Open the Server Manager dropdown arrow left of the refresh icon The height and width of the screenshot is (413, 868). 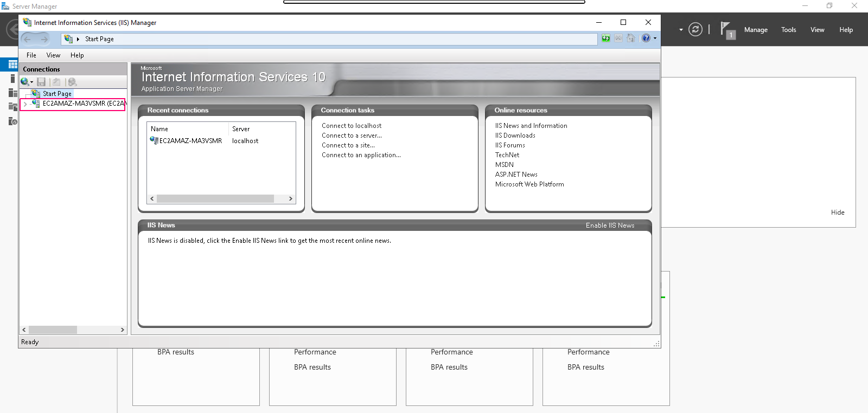(681, 30)
